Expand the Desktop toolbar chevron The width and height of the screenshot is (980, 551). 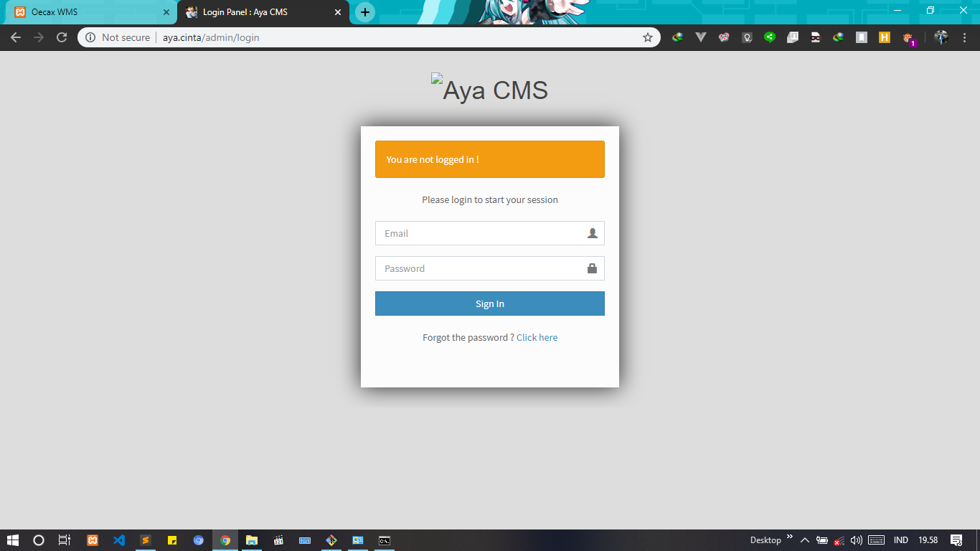[x=790, y=537]
